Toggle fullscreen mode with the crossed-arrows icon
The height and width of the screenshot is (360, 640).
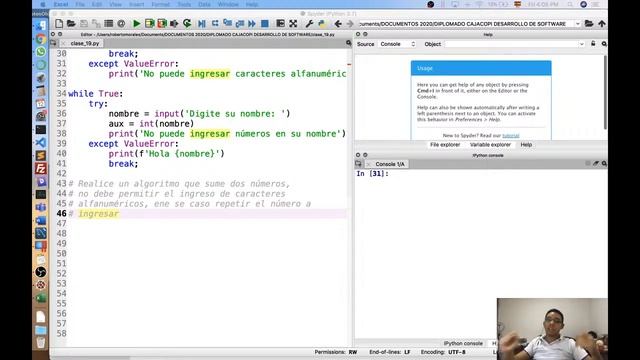click(293, 24)
